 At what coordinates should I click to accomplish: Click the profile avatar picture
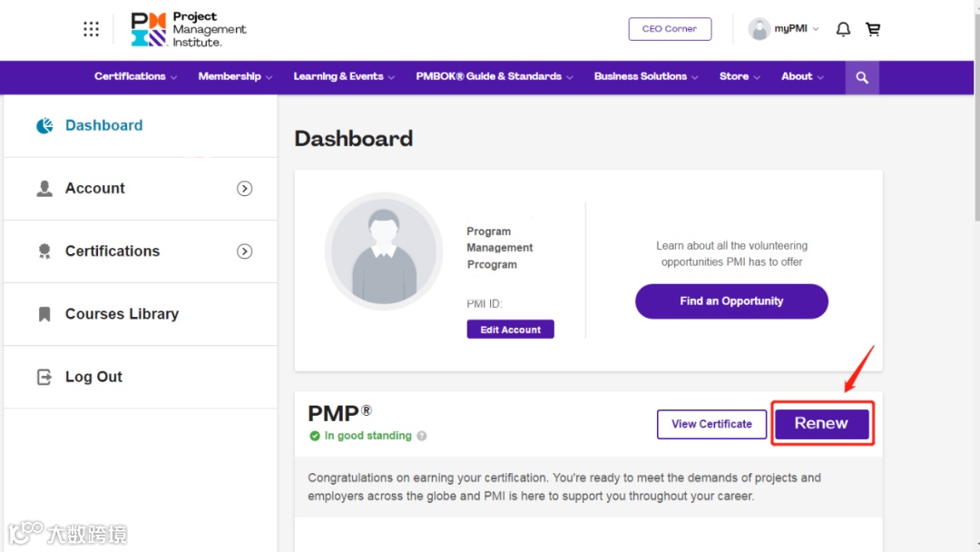point(384,251)
